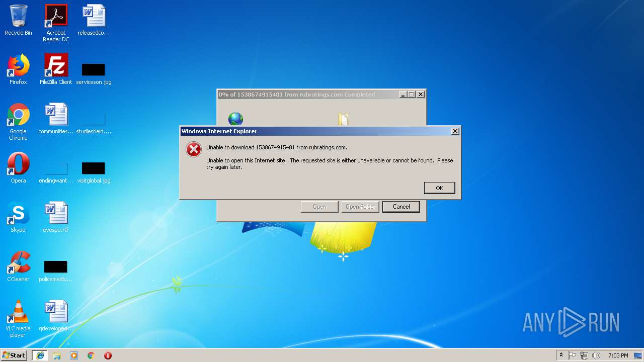The height and width of the screenshot is (362, 644).
Task: Select the VLC media player shortcut
Action: tap(18, 319)
